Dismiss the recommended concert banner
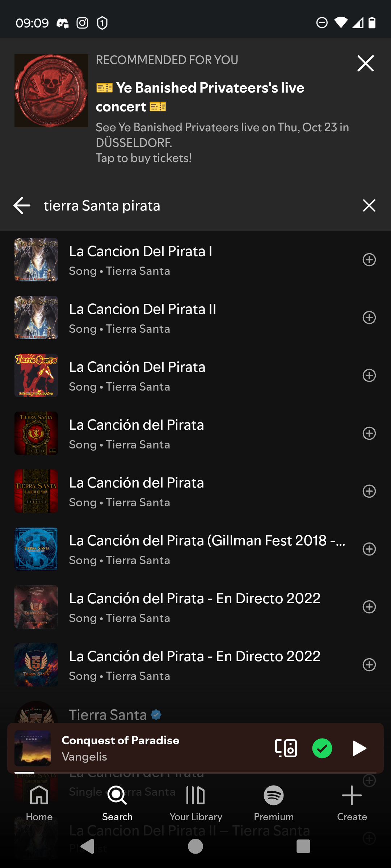Viewport: 391px width, 868px height. [x=365, y=64]
